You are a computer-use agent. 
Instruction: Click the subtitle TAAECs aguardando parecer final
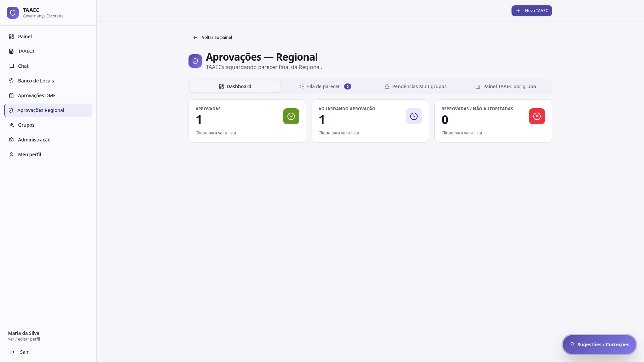pyautogui.click(x=264, y=67)
